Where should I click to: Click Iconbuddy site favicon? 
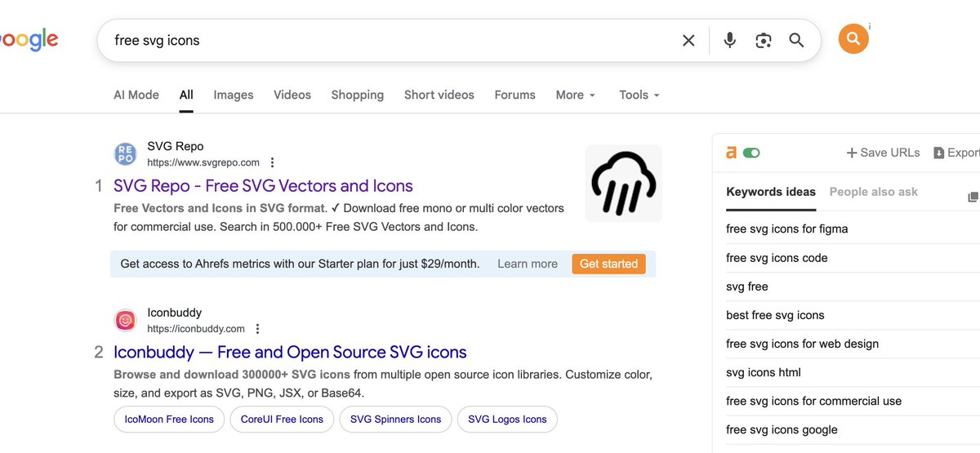pyautogui.click(x=125, y=321)
